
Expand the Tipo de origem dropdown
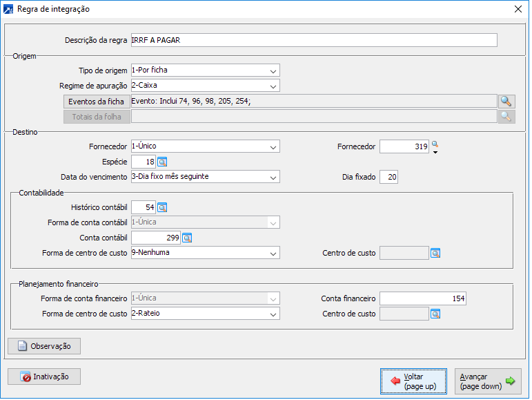click(274, 70)
